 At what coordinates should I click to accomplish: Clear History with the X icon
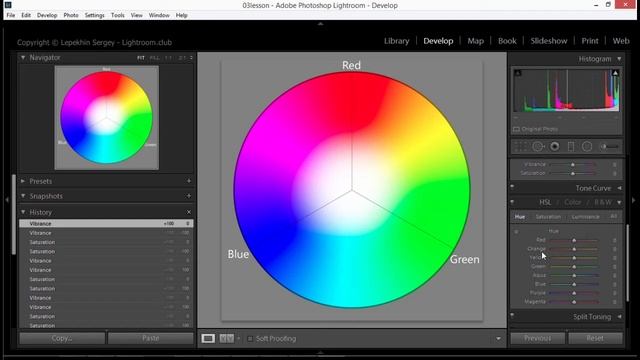point(189,212)
